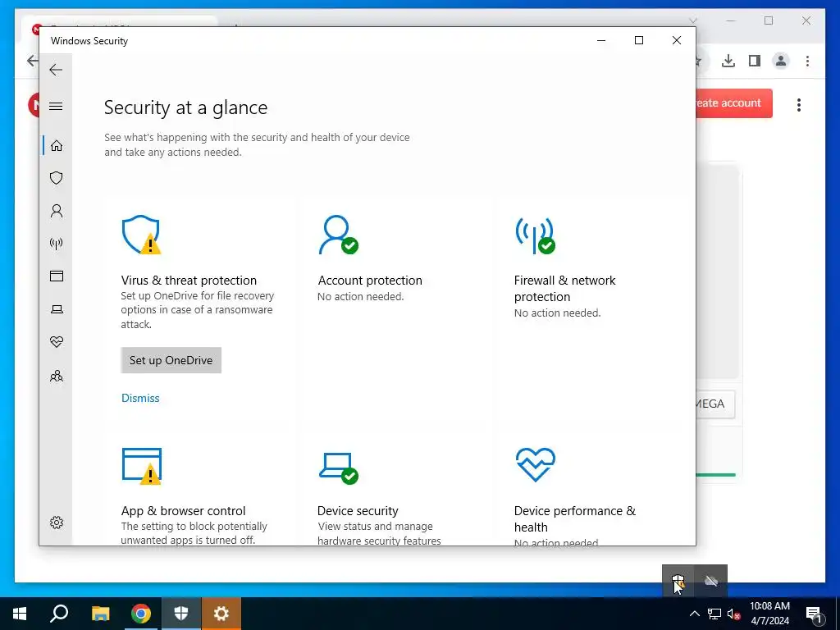Open MEGA page's three-dot options menu

(x=799, y=104)
